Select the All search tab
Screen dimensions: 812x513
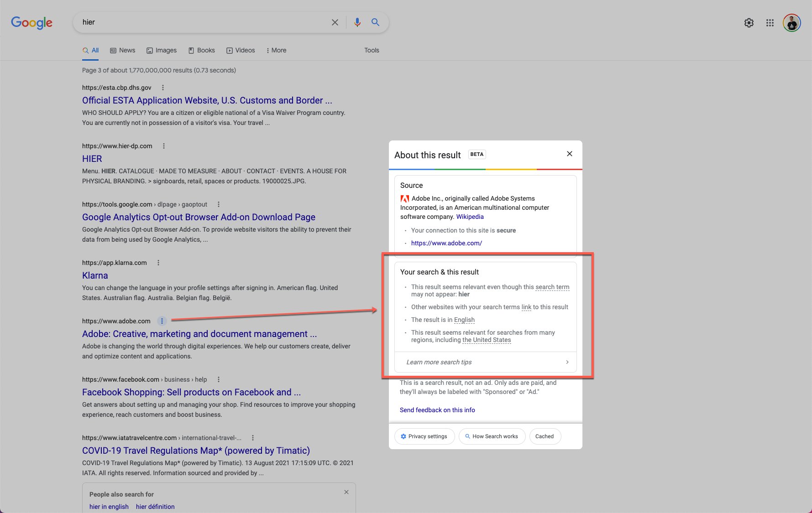(x=91, y=50)
